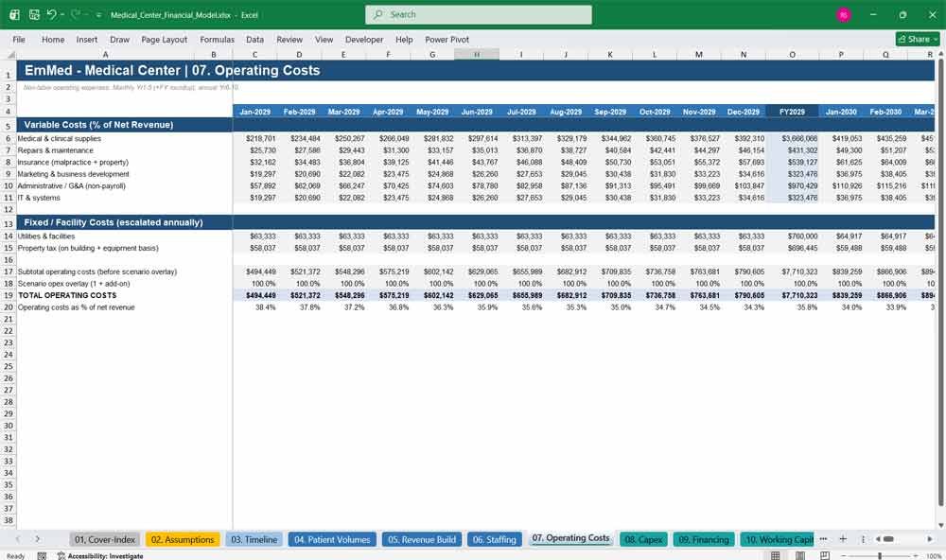
Task: Open the Developer ribbon tab
Action: click(x=364, y=39)
